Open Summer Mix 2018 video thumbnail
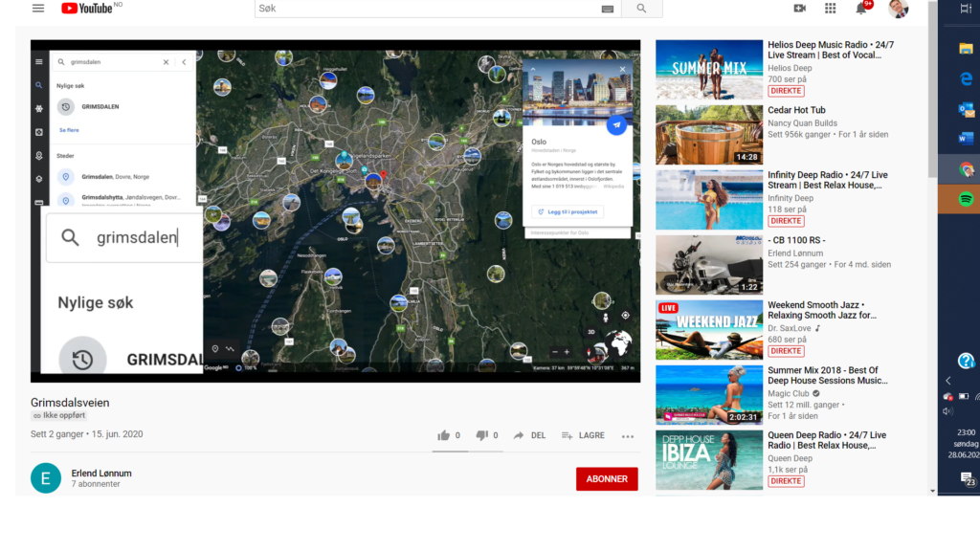The height and width of the screenshot is (551, 980). pos(709,395)
